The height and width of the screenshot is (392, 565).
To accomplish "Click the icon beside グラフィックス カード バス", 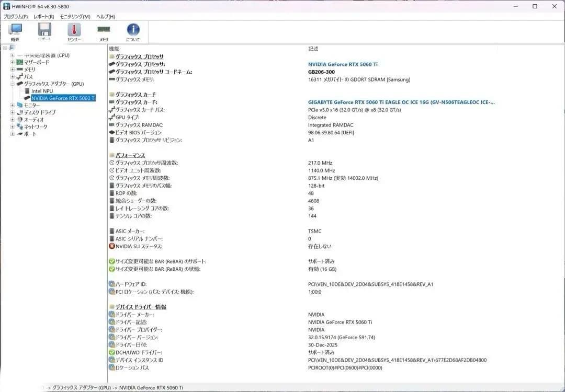I will [x=112, y=109].
